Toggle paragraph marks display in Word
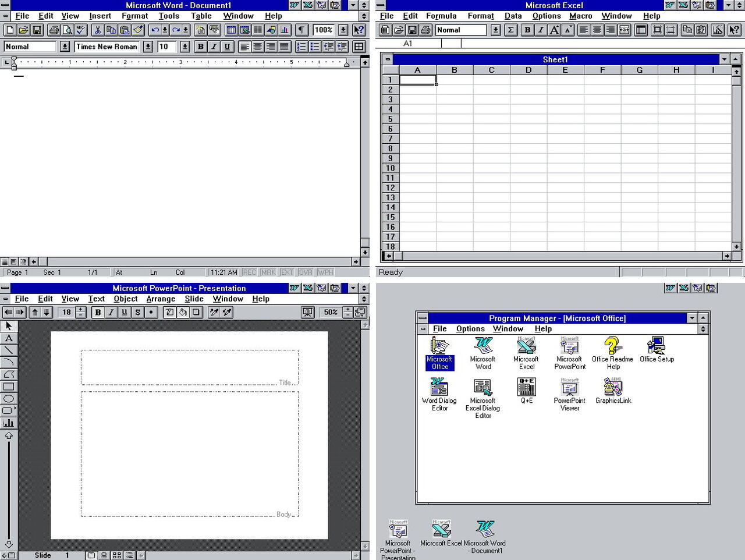This screenshot has width=745, height=560. click(301, 30)
